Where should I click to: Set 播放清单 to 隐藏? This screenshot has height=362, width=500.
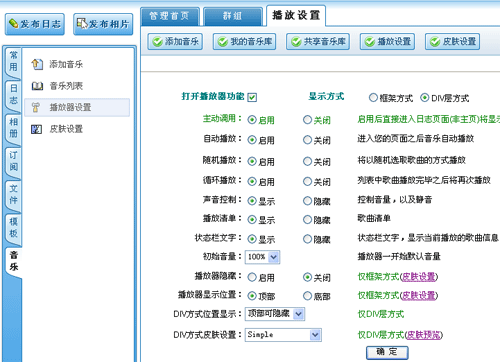coord(307,220)
